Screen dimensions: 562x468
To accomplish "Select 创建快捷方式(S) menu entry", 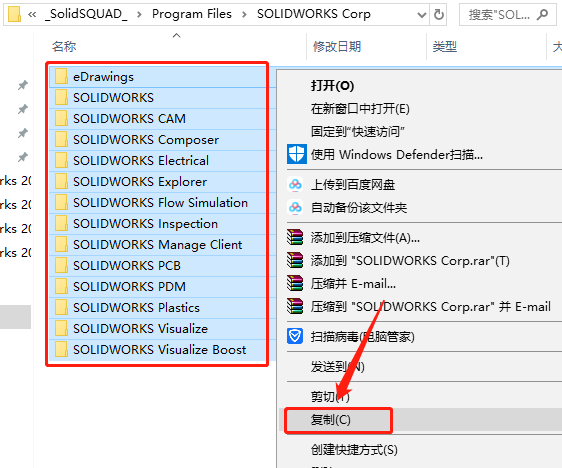I will click(354, 450).
